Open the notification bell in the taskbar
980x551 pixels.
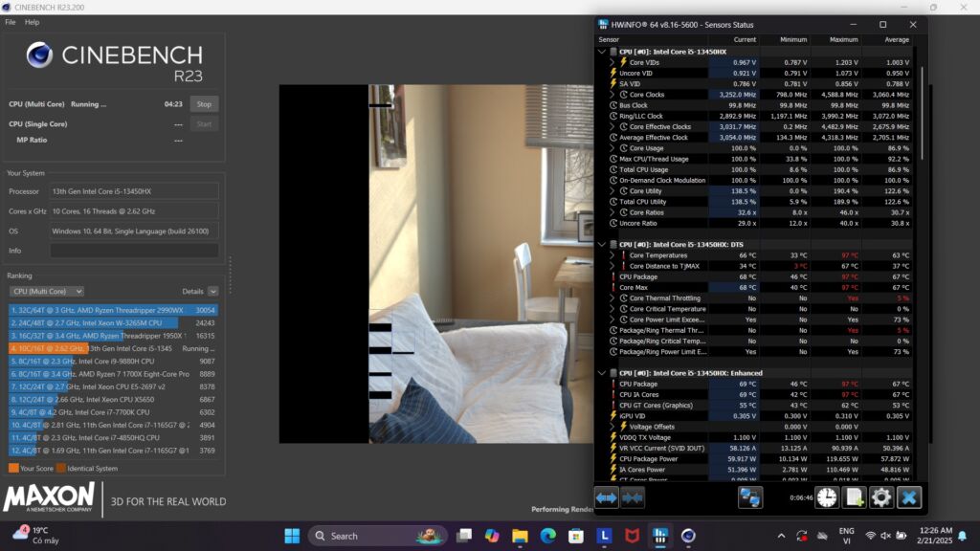(963, 536)
